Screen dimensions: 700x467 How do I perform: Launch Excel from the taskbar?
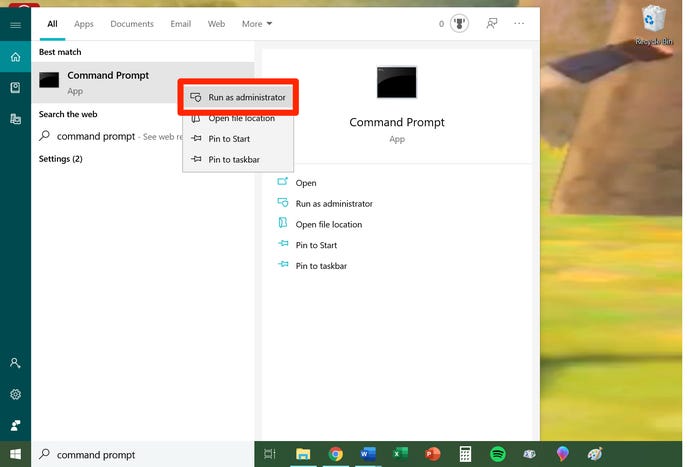pos(400,454)
